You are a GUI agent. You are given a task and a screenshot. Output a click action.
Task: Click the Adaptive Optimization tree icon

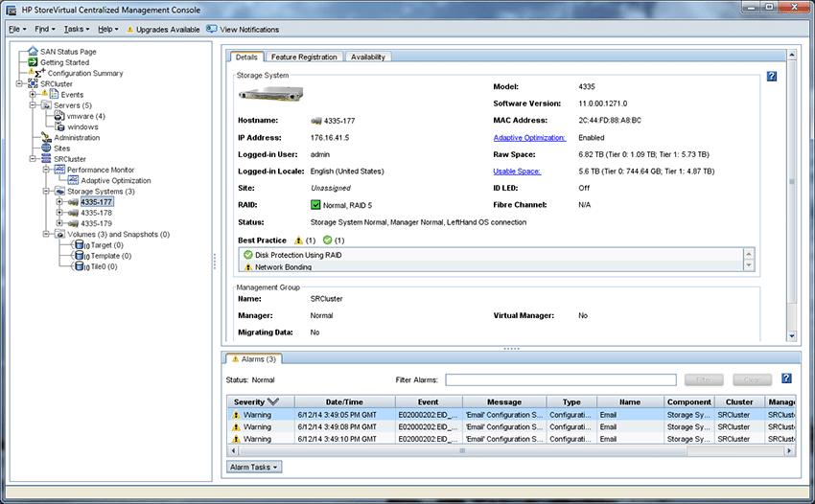(x=73, y=180)
